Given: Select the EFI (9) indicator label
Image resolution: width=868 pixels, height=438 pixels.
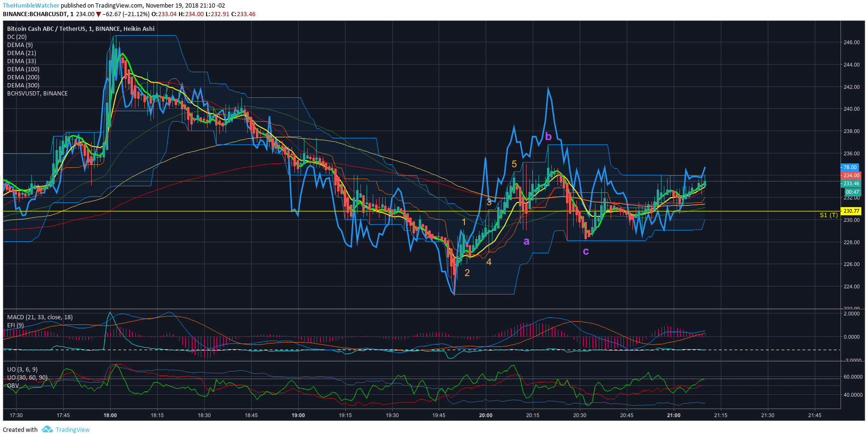Looking at the screenshot, I should tap(15, 325).
